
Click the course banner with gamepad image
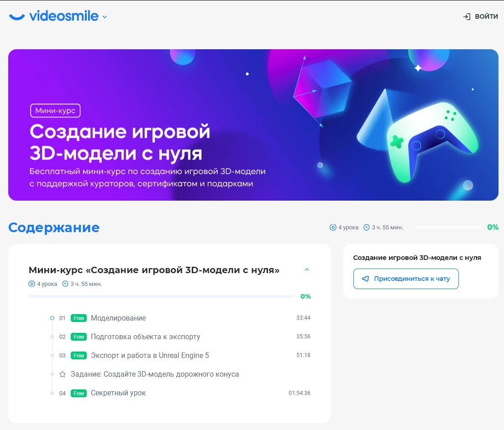click(x=253, y=125)
